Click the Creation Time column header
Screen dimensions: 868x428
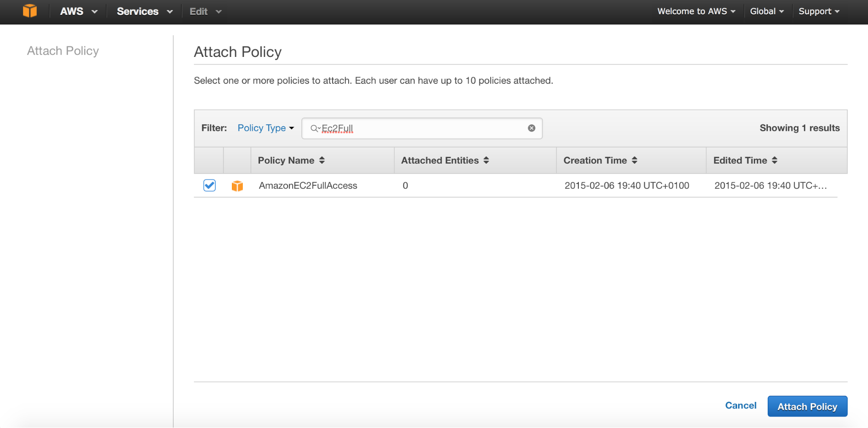pyautogui.click(x=631, y=160)
